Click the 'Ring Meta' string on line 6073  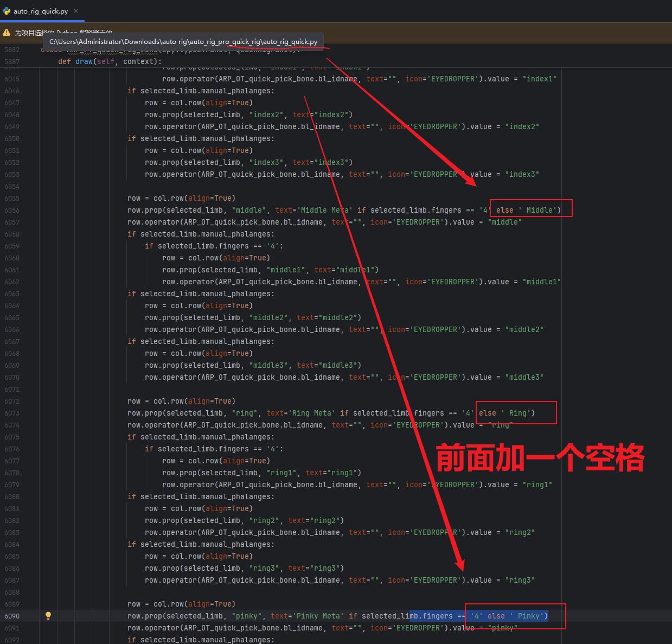311,413
